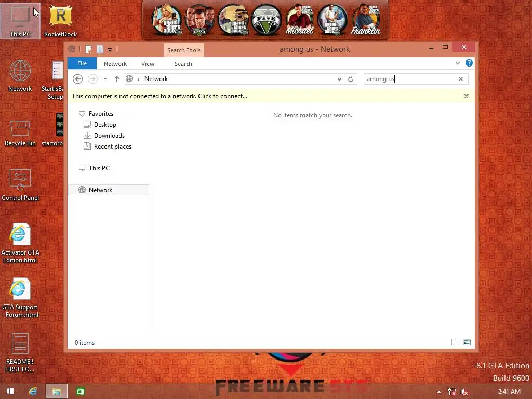Viewport: 532px width, 399px height.
Task: Click File Explorer taskbar button
Action: (56, 391)
